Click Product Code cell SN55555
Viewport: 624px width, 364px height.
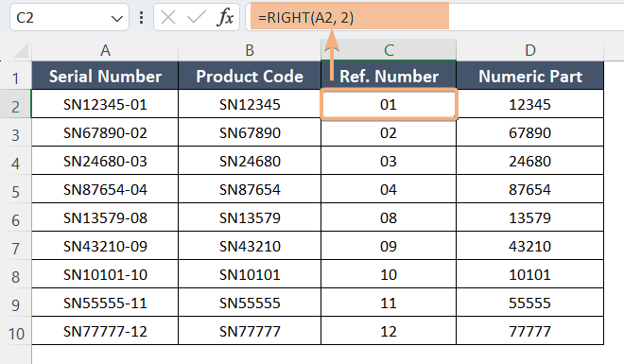click(250, 303)
